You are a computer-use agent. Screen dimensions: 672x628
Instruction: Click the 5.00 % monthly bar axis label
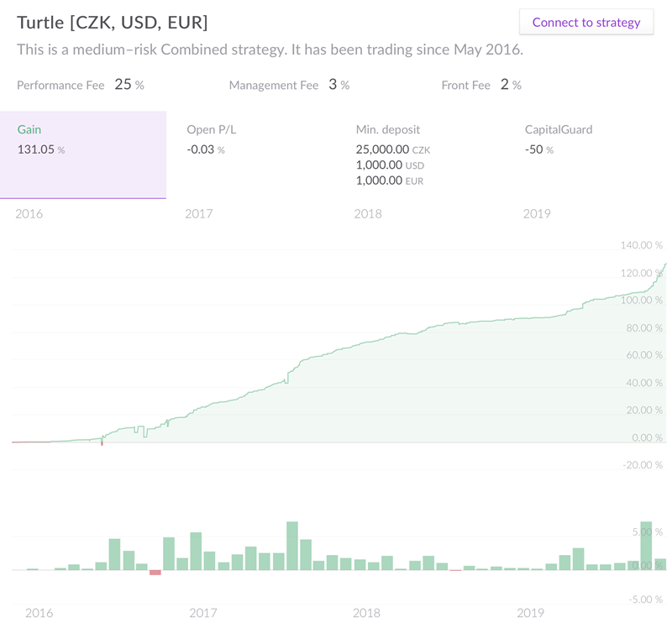point(647,531)
